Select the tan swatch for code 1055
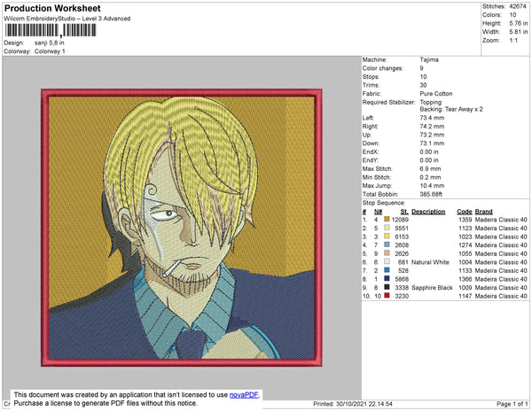 386,252
